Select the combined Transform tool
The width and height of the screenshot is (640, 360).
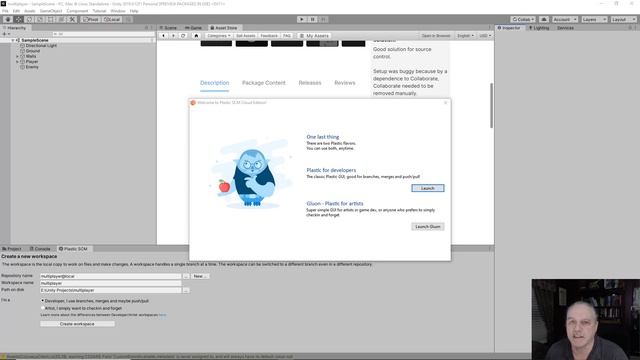coord(61,19)
